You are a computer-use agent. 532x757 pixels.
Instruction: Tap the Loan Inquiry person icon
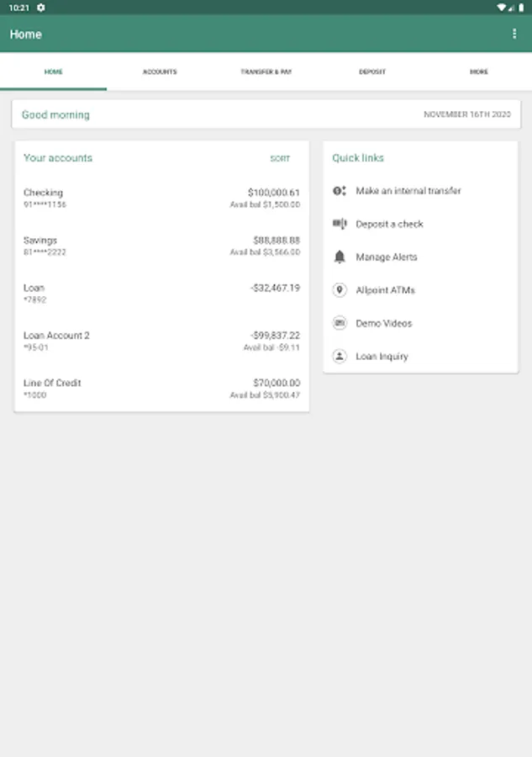(x=340, y=357)
